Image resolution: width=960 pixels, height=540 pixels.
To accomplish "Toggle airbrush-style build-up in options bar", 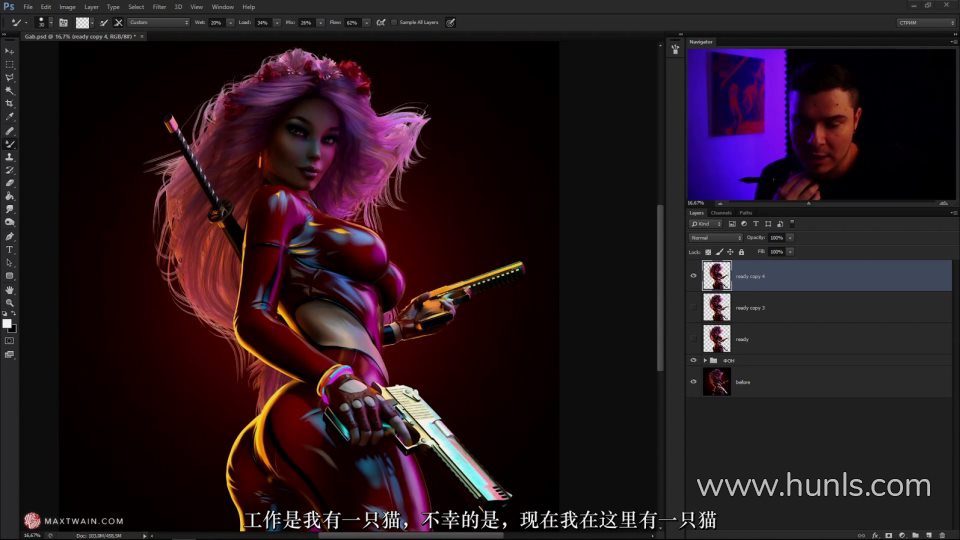I will pyautogui.click(x=381, y=23).
